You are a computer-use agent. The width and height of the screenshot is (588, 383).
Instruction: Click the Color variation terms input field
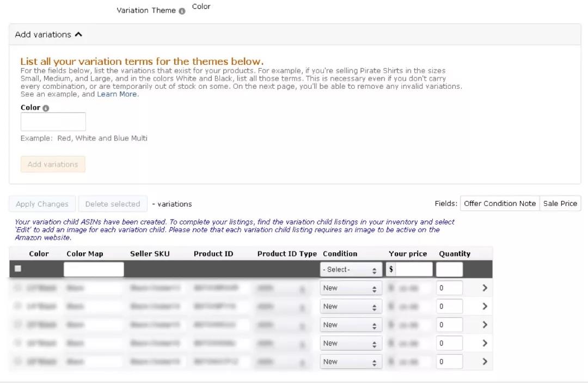tap(53, 121)
